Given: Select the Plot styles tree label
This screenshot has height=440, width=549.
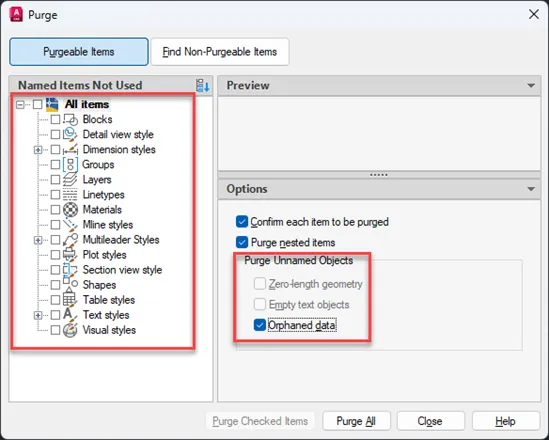Looking at the screenshot, I should pos(104,255).
